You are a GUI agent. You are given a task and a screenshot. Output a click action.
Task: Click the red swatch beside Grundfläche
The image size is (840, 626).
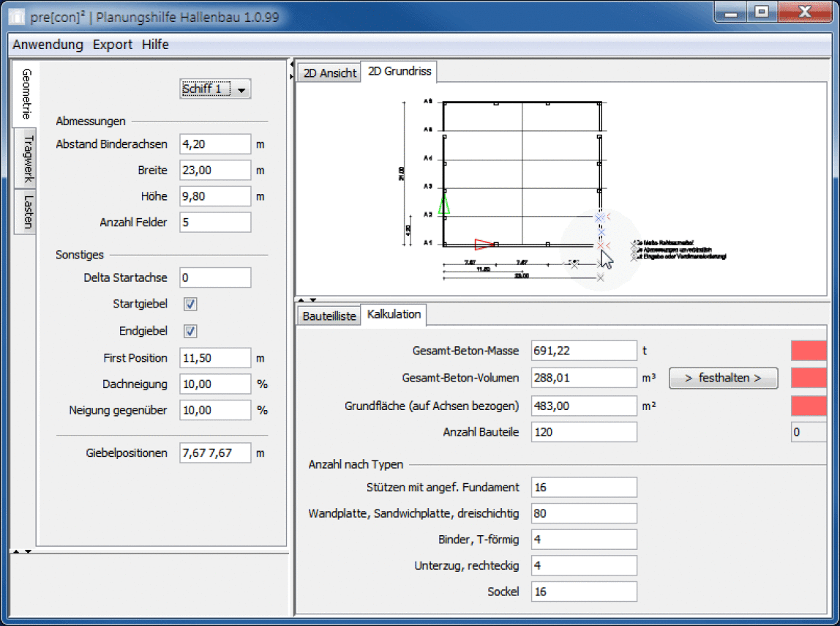coord(809,406)
